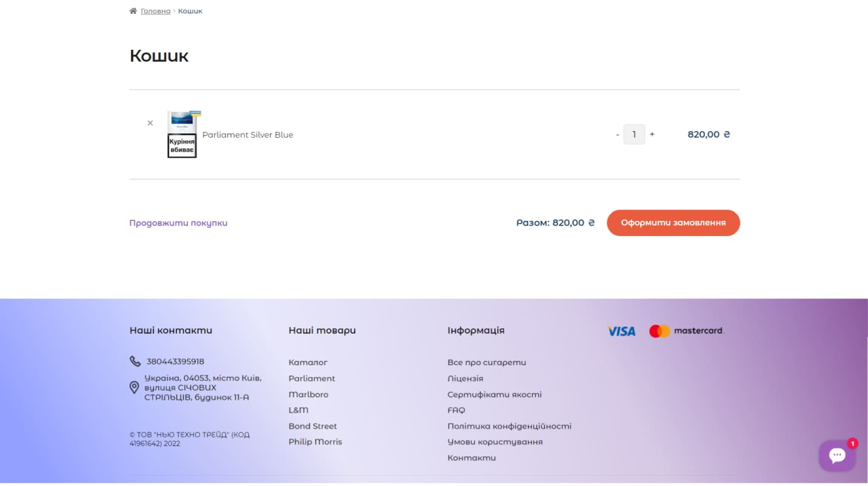Open the chat widget bubble

click(x=837, y=456)
